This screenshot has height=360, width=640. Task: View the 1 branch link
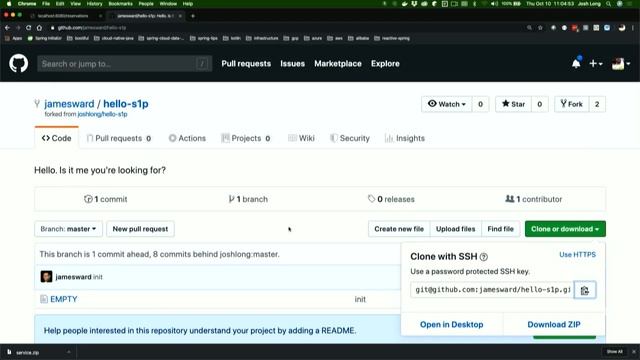[248, 199]
